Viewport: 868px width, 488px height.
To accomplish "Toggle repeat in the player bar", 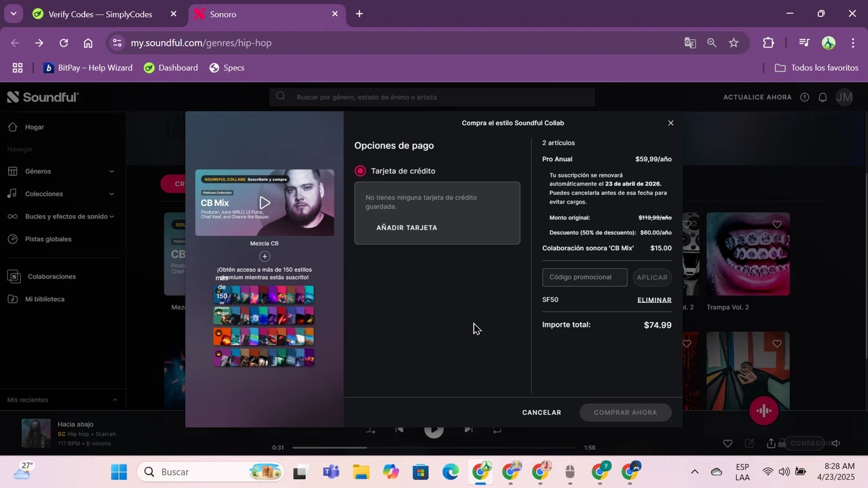I will tap(497, 430).
